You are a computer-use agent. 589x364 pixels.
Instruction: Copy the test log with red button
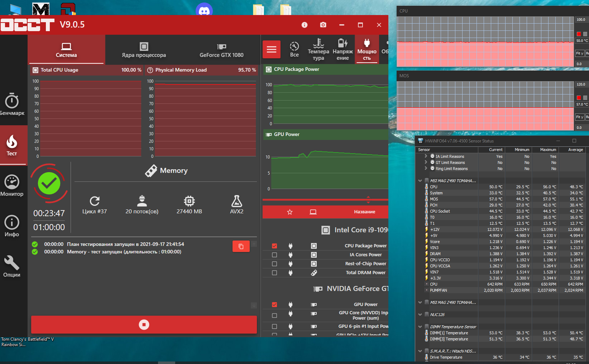(241, 246)
